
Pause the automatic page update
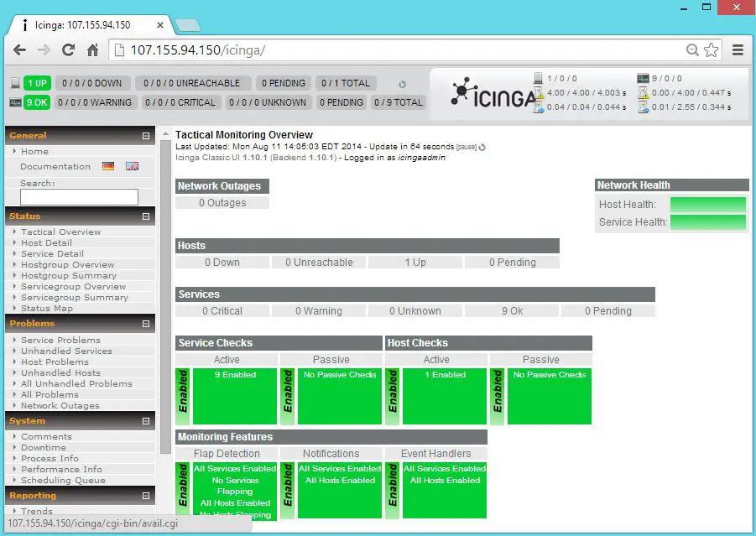click(467, 147)
